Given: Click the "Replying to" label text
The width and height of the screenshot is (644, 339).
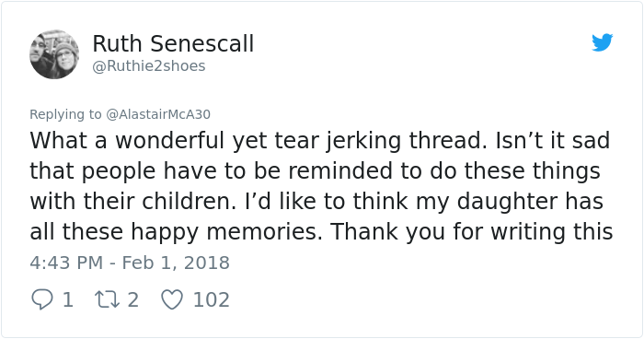Looking at the screenshot, I should (x=65, y=114).
